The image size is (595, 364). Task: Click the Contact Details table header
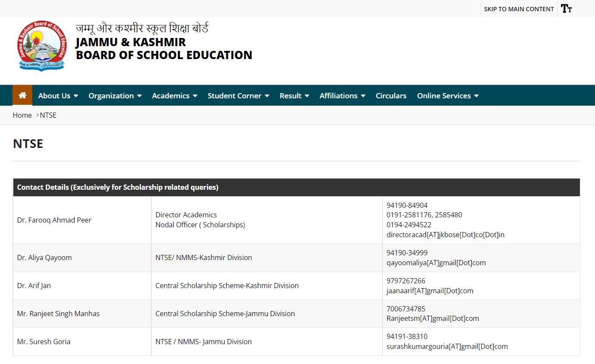click(296, 187)
